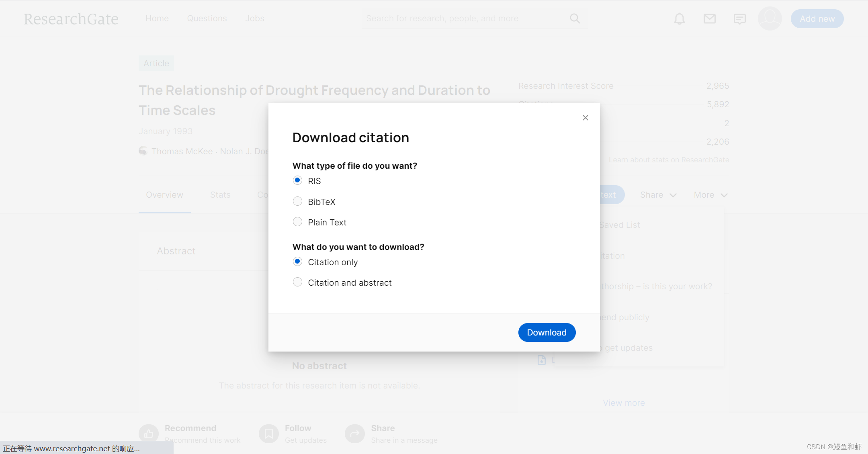The image size is (868, 454).
Task: Select the BibTeX file type
Action: (297, 201)
